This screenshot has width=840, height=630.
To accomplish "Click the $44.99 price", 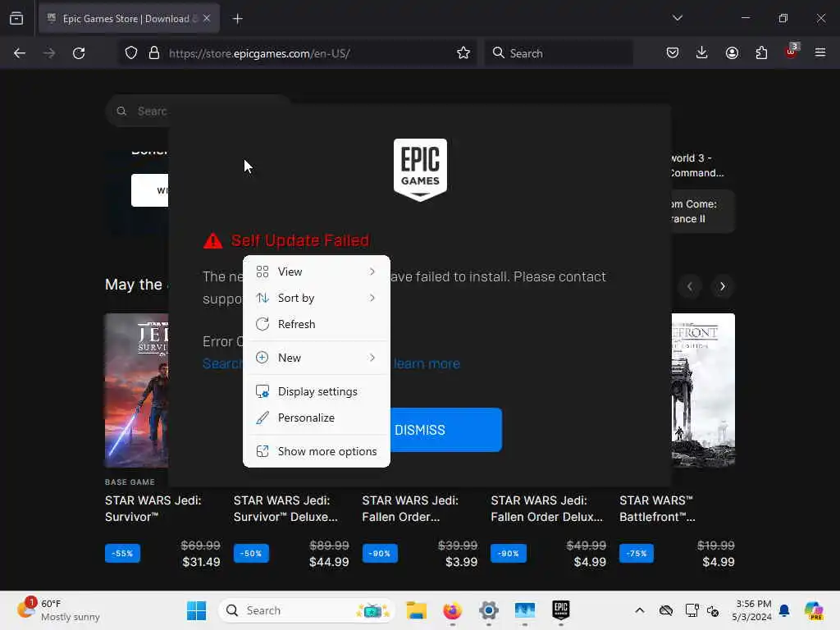I will (x=329, y=562).
